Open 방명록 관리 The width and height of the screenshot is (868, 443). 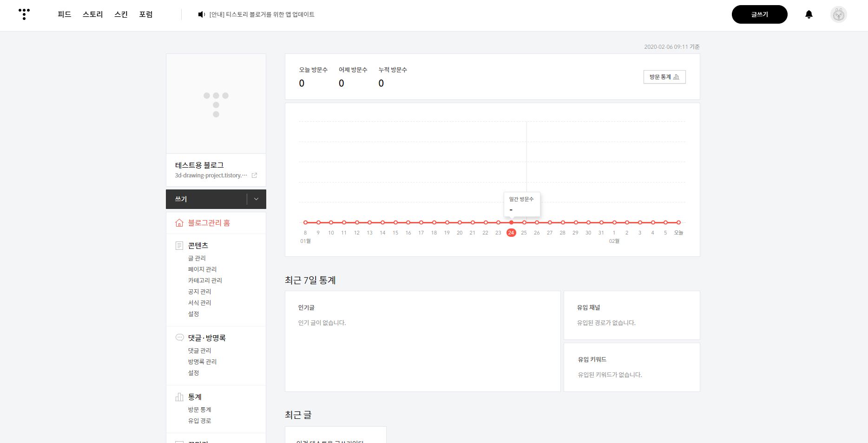tap(202, 362)
